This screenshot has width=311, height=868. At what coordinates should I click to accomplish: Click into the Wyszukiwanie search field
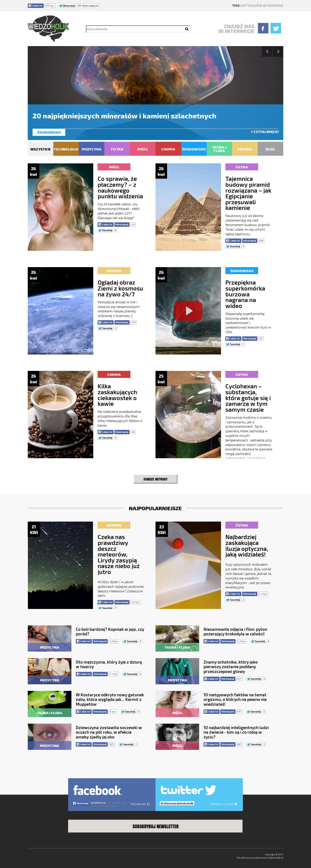(135, 29)
